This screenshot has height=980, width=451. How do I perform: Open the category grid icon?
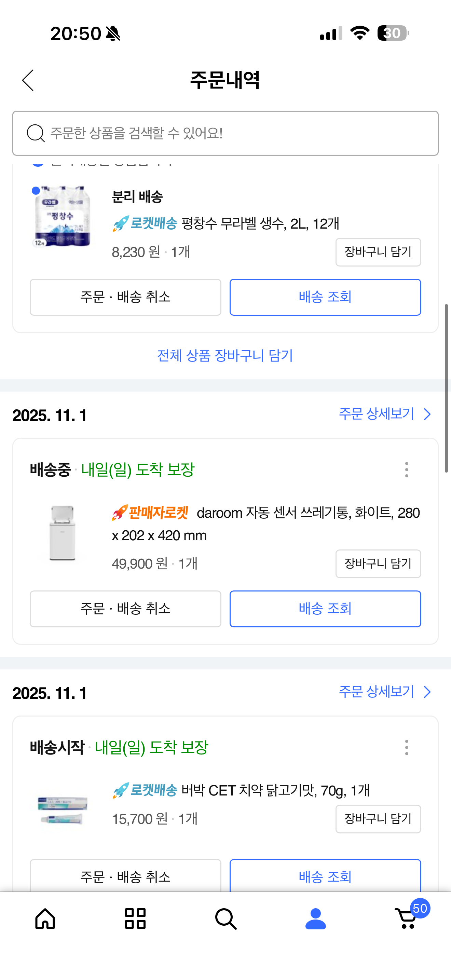click(135, 918)
